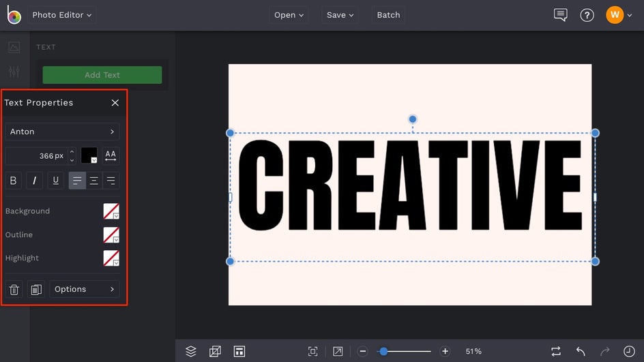
Task: Open the Image Manager sidebar icon
Action: click(14, 47)
